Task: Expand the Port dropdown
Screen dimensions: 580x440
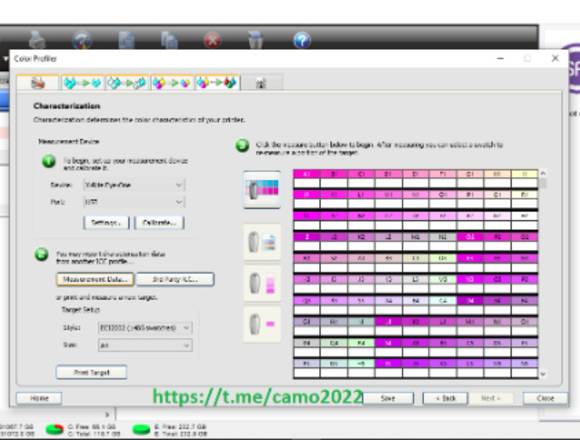Action: pyautogui.click(x=134, y=202)
